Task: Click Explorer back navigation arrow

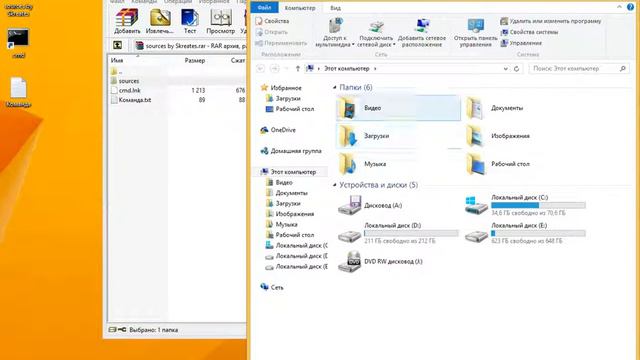Action: (x=260, y=69)
